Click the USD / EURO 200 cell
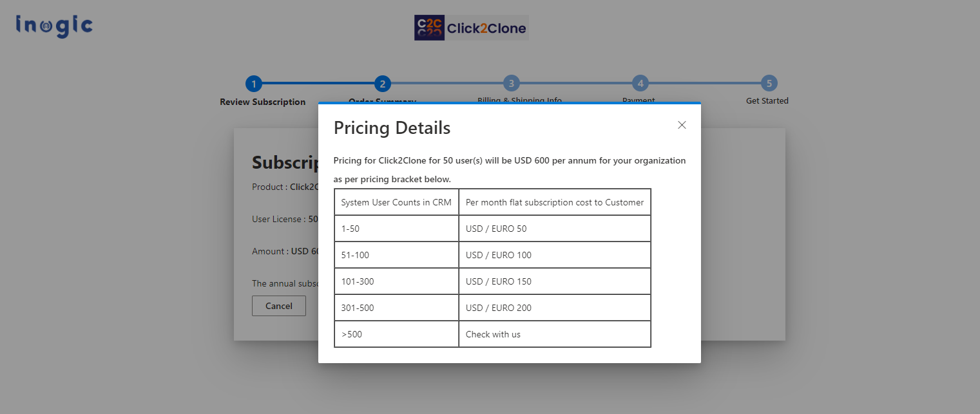980x414 pixels. click(554, 308)
